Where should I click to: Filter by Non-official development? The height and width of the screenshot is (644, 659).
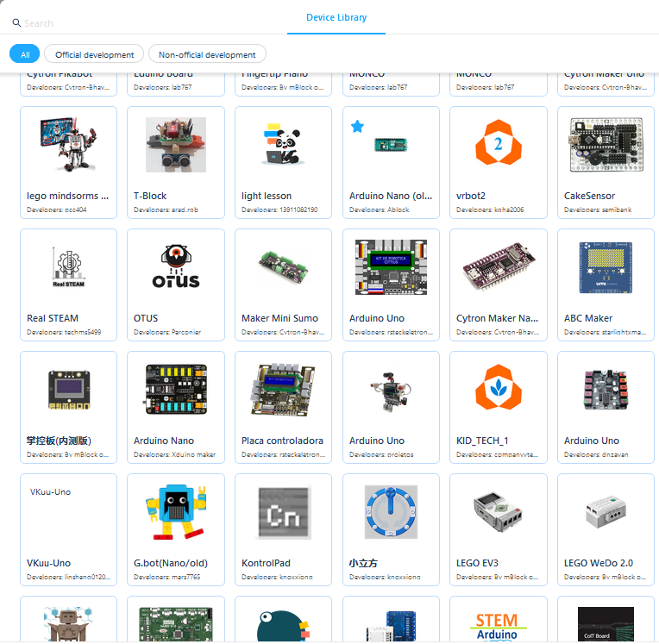coord(207,54)
